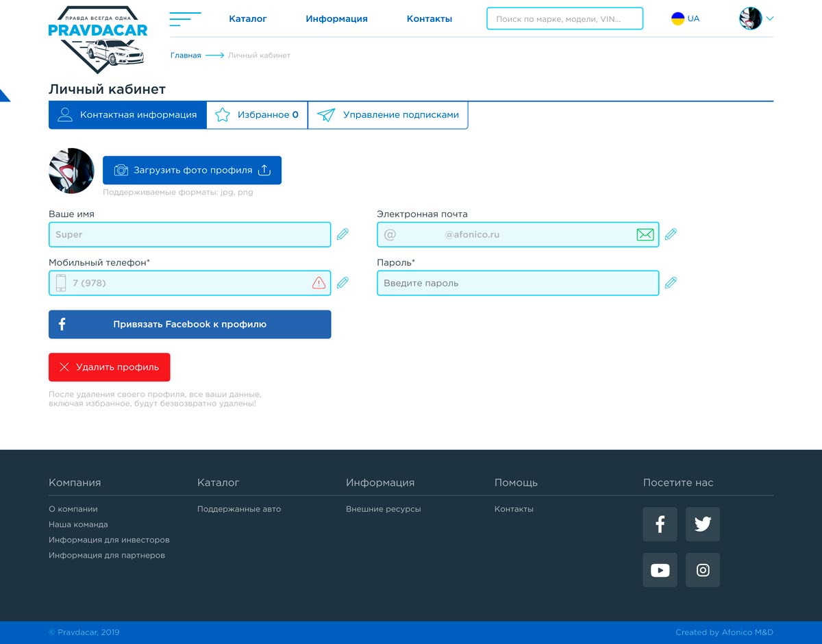Viewport: 822px width, 644px height.
Task: Focus the search by brand, model, VIN field
Action: (565, 19)
